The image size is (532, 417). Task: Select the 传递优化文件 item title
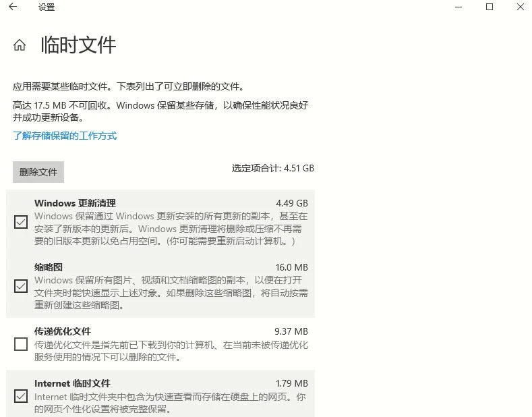[63, 331]
